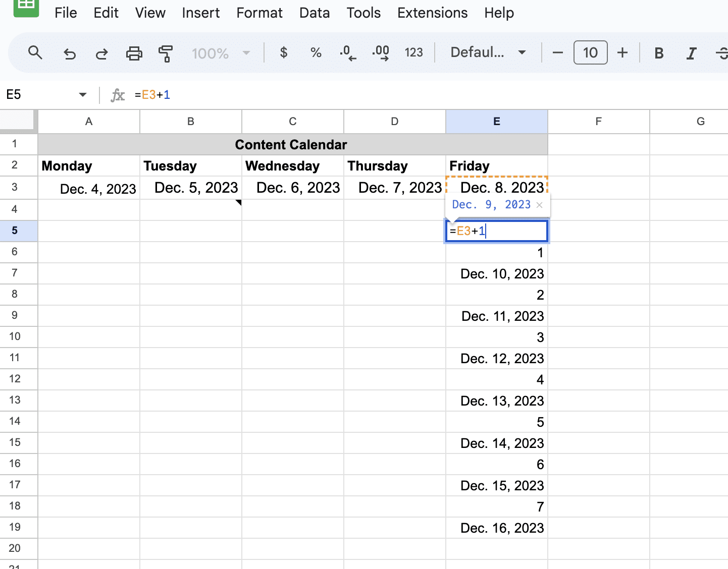Format as currency with dollar icon
Viewport: 728px width, 569px height.
(284, 52)
